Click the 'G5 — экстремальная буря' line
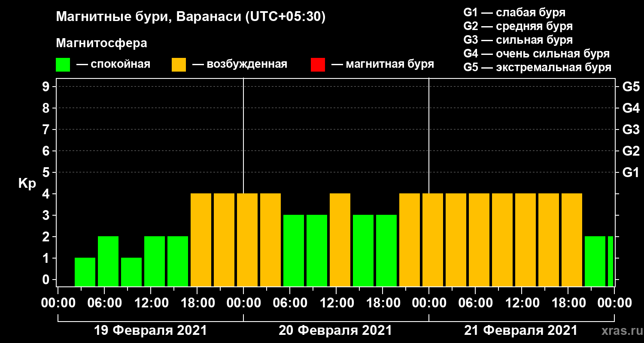644x343 pixels. click(538, 68)
